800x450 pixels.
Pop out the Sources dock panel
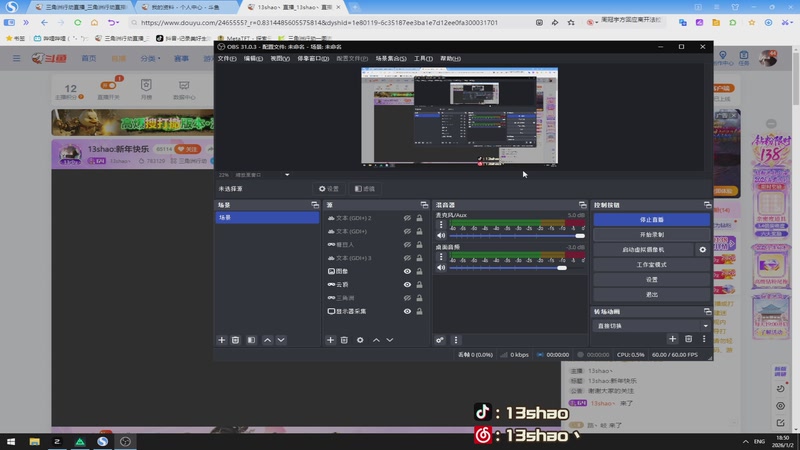424,205
